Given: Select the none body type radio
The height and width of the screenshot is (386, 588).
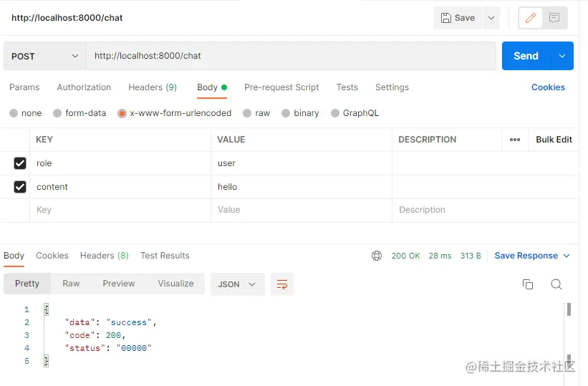Looking at the screenshot, I should pyautogui.click(x=14, y=113).
